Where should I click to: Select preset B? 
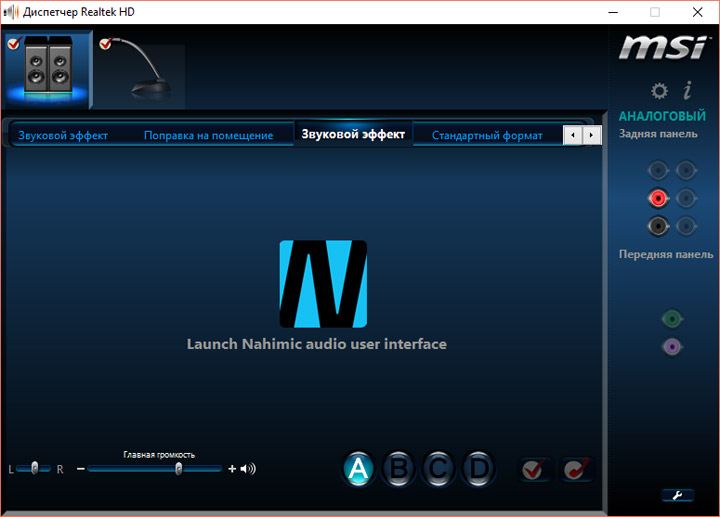click(x=398, y=469)
